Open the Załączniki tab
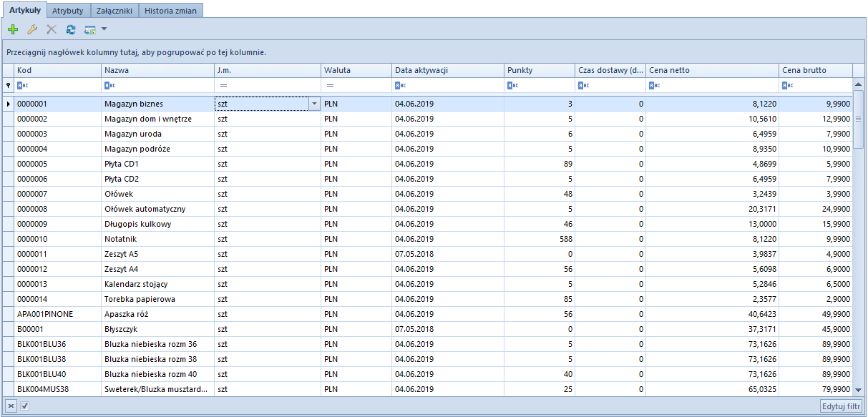This screenshot has width=868, height=417. (x=113, y=11)
